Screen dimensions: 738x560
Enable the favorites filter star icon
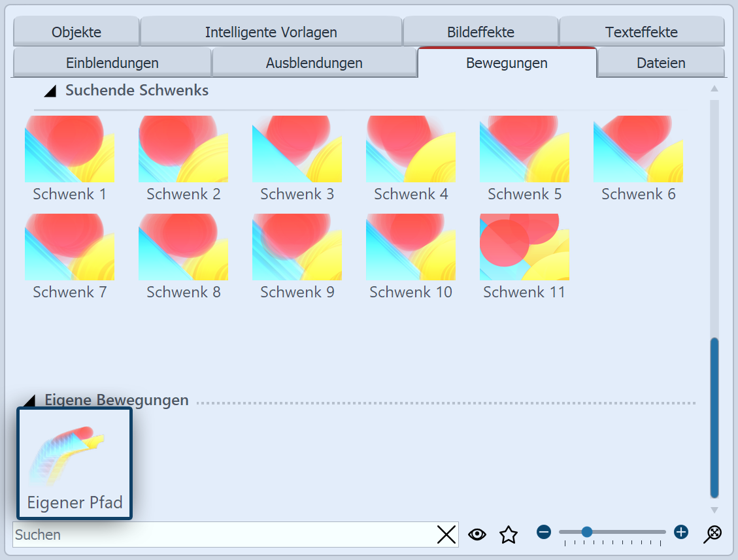pos(509,535)
